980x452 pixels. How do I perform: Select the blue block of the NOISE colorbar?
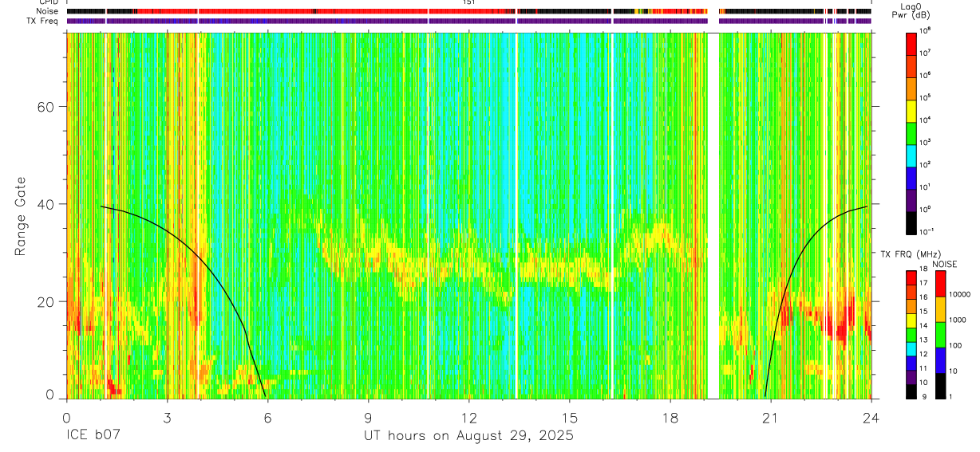click(940, 360)
